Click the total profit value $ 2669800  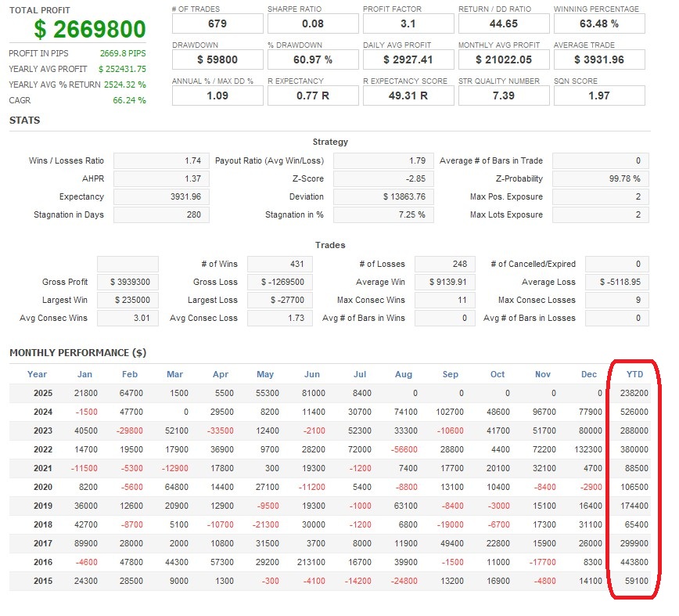[x=90, y=29]
